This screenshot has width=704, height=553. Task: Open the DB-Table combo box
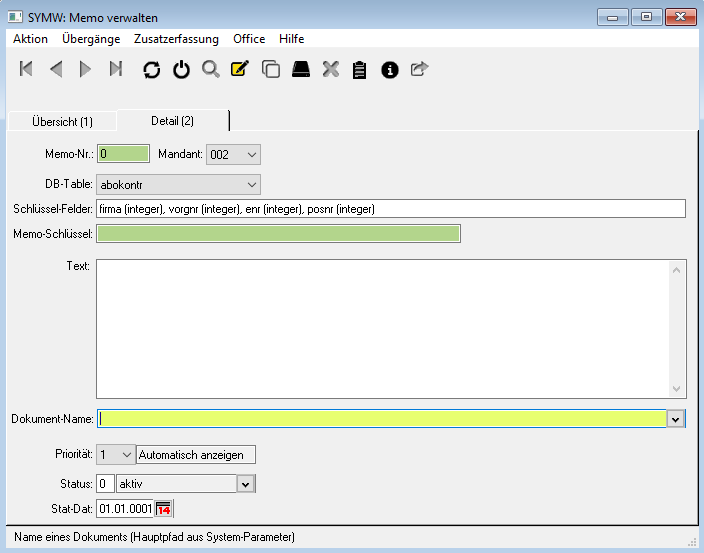[251, 184]
